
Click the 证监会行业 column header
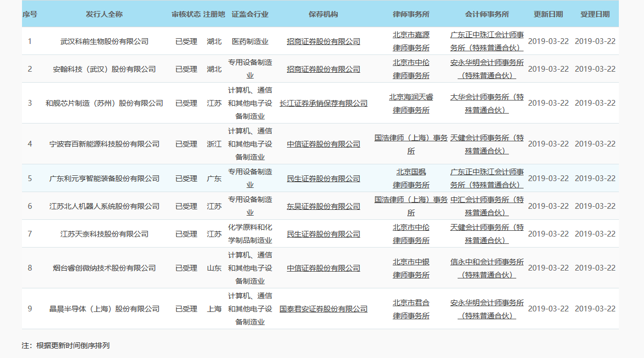click(x=250, y=14)
